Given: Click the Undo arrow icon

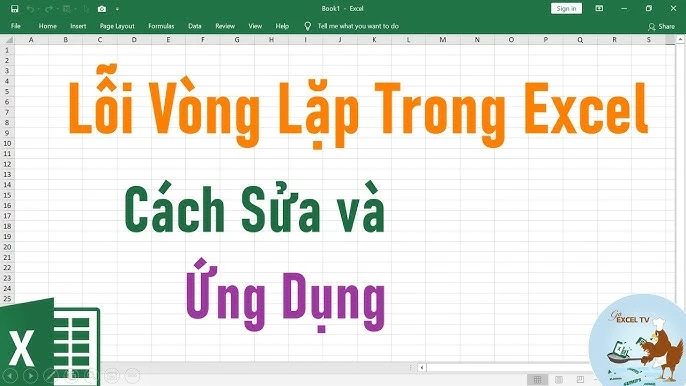Looking at the screenshot, I should tap(30, 9).
